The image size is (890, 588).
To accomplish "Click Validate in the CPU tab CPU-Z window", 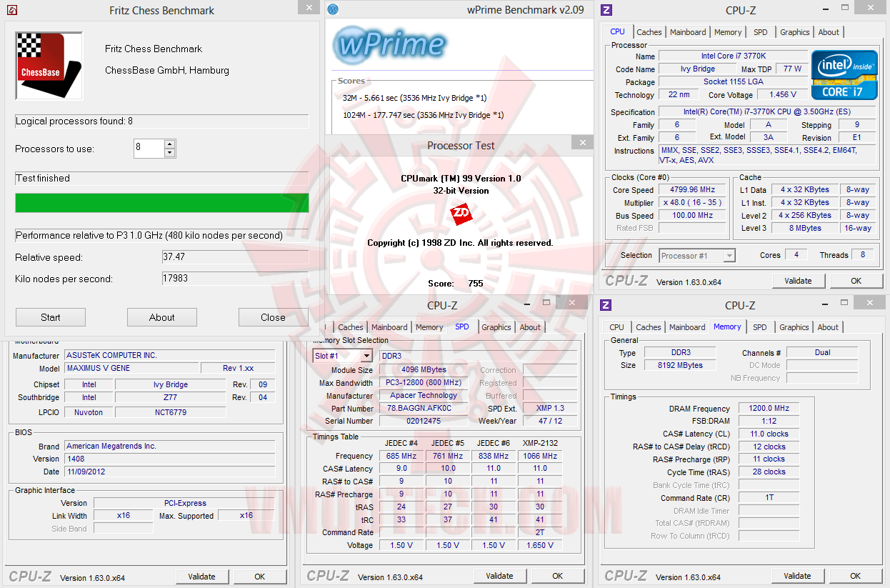I will [798, 281].
